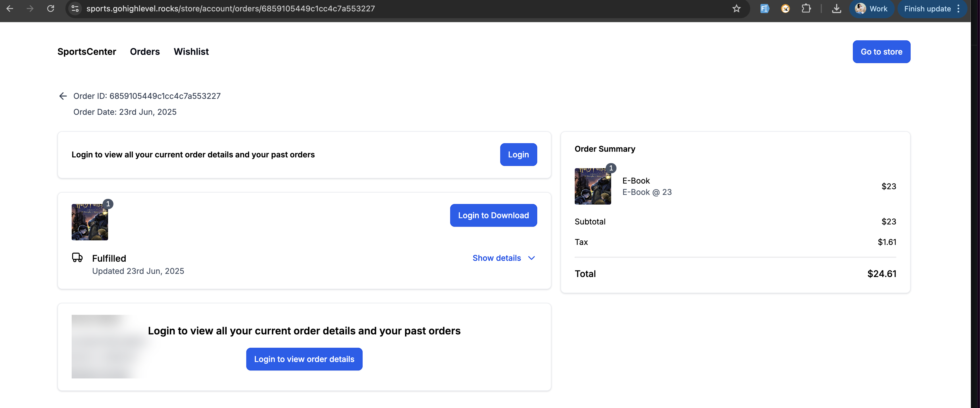This screenshot has width=980, height=408.
Task: Open the Finish update menu dots
Action: point(959,8)
